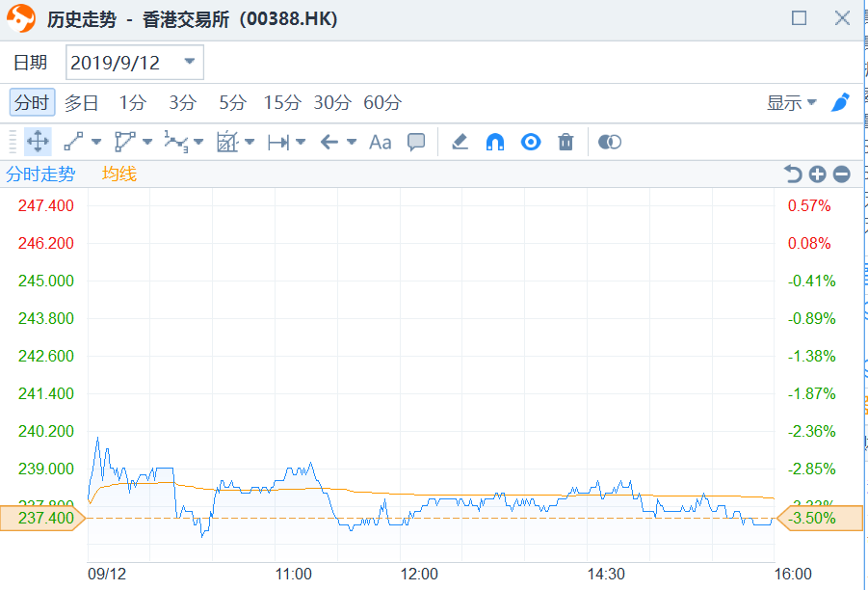Click the 11:00 time axis label
The height and width of the screenshot is (590, 868).
[x=294, y=574]
